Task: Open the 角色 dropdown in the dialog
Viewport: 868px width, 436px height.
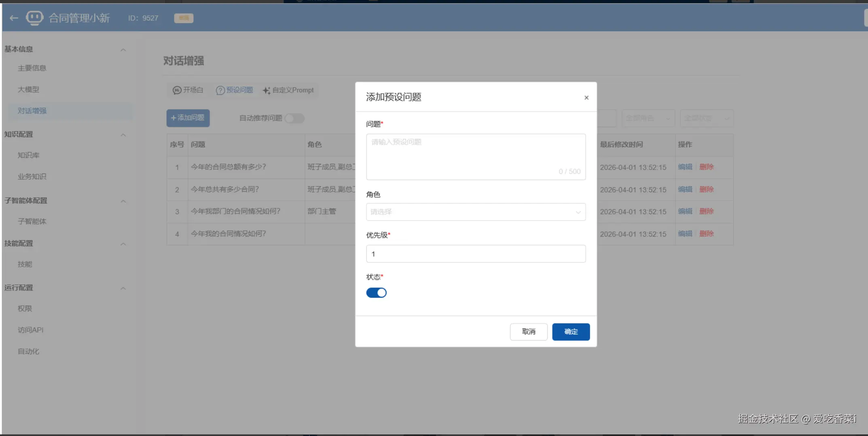Action: (476, 212)
